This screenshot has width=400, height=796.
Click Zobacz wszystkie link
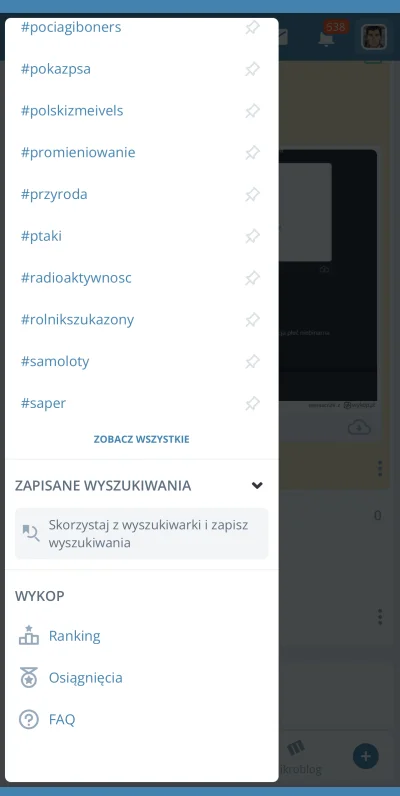(142, 439)
